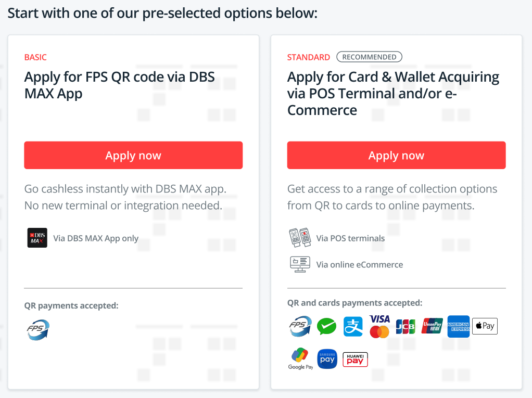
Task: Click the Alipay icon
Action: pyautogui.click(x=353, y=327)
